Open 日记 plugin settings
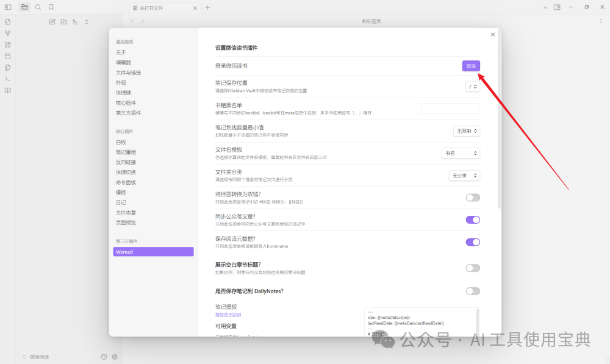Viewport: 610px width, 364px height. (x=121, y=202)
